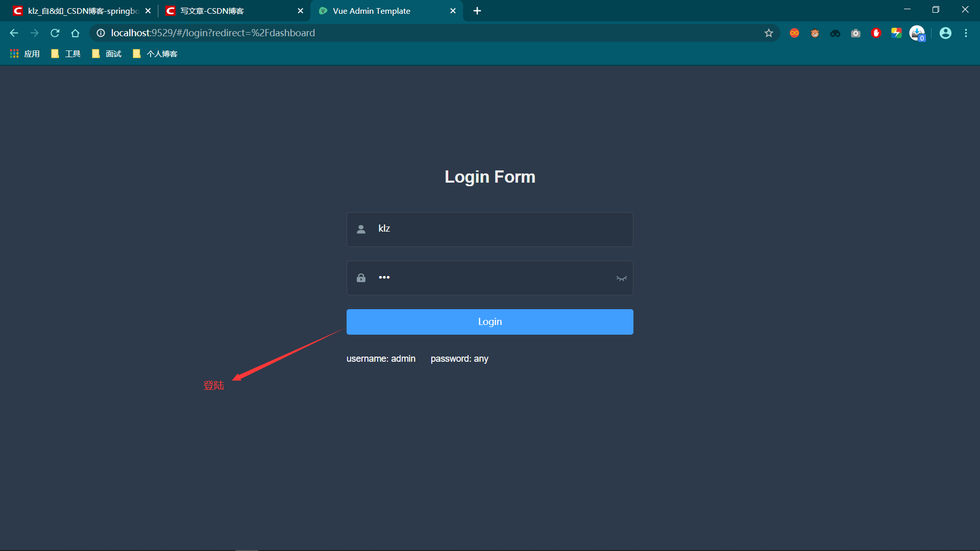Open a new tab with the plus button

coord(477,10)
